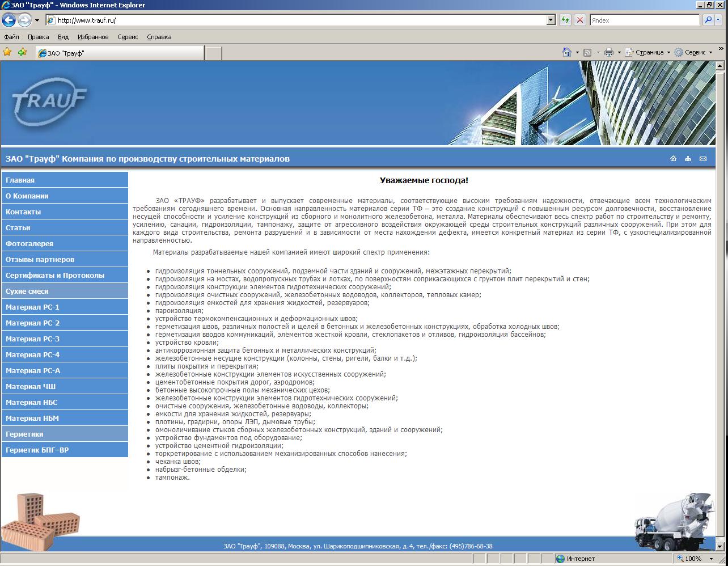This screenshot has width=728, height=566.
Task: Click the list item "пароизоляция;"
Action: pos(179,311)
